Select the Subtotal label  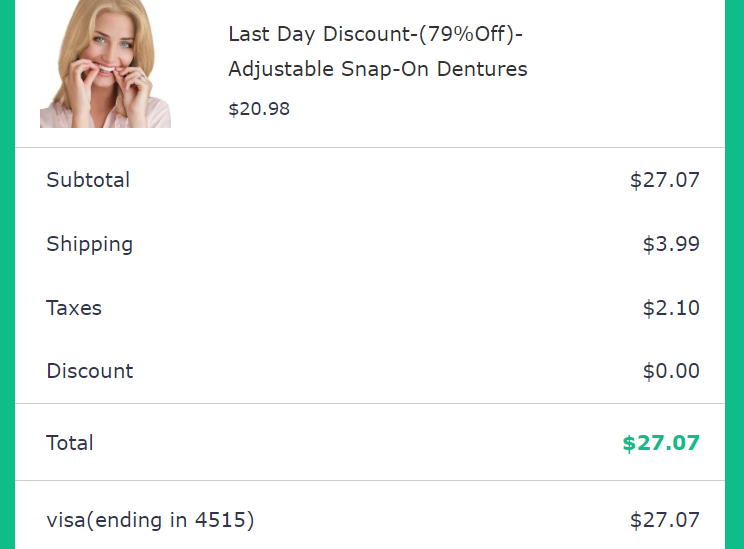click(88, 180)
